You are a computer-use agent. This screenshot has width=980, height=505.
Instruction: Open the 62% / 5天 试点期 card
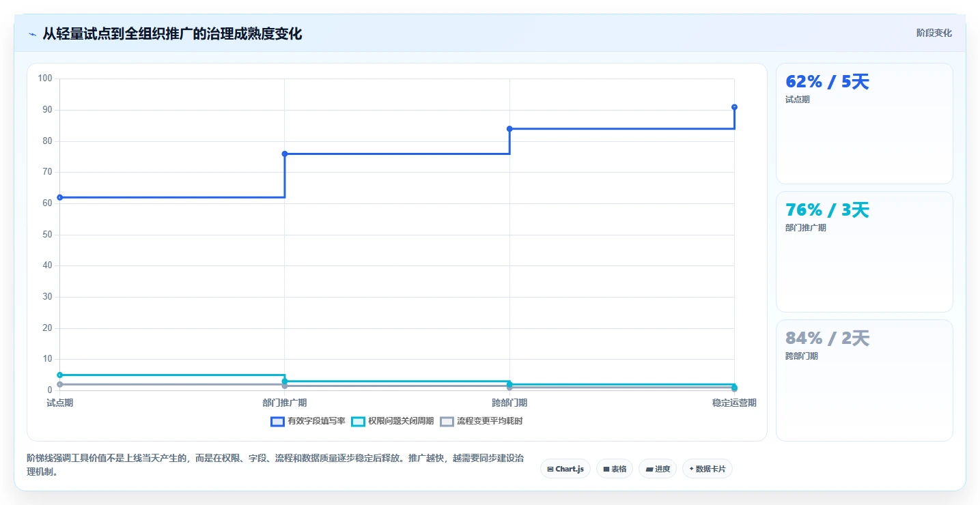[865, 124]
